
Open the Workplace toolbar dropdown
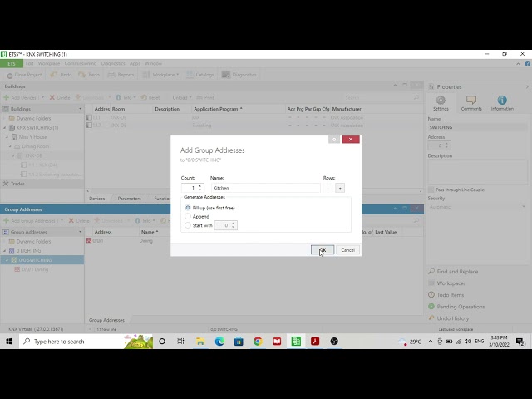(160, 75)
